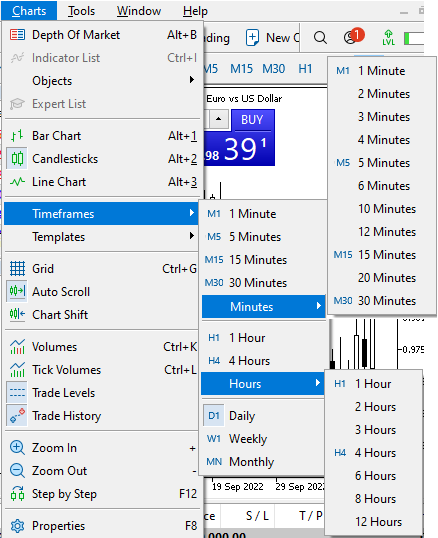Click the green LVL icon
Screen dimensions: 438x538
388,38
